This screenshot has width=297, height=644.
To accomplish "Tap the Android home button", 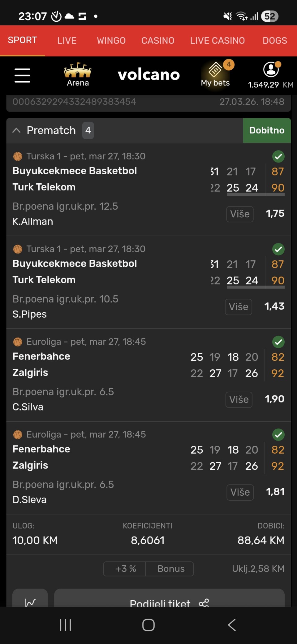I will click(148, 625).
